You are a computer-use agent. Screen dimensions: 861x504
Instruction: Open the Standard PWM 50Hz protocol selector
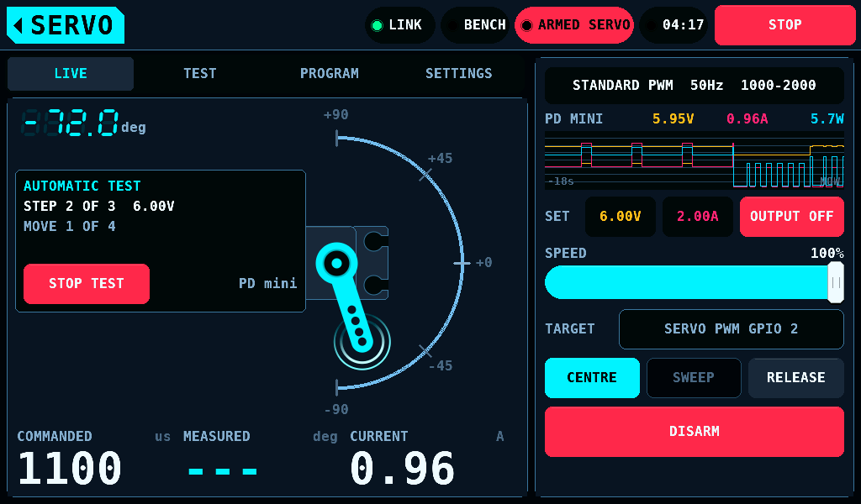click(x=694, y=86)
